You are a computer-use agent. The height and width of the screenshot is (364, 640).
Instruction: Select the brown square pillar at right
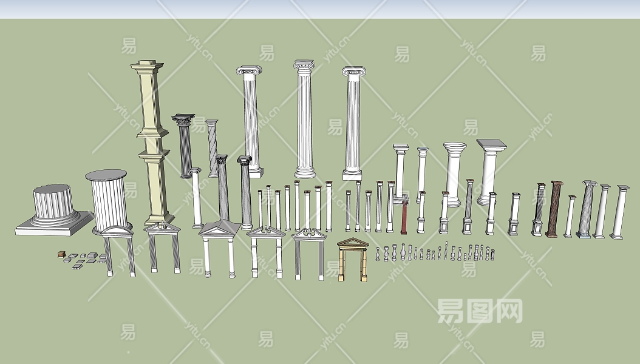point(554,209)
